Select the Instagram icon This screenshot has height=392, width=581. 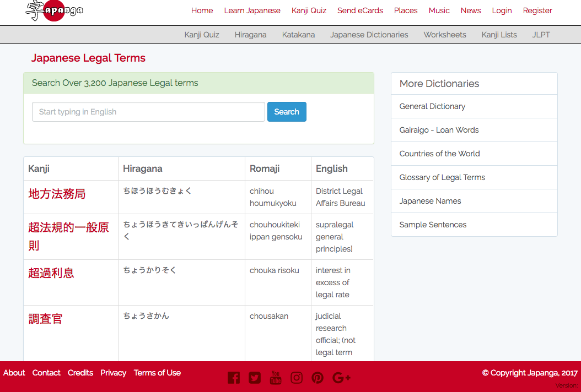(296, 378)
